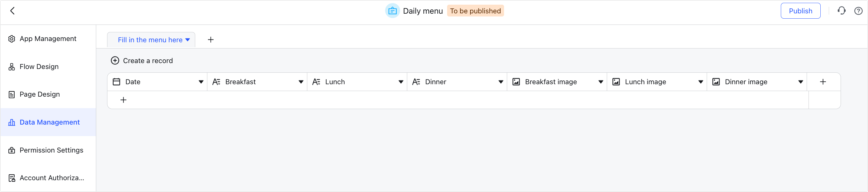868x192 pixels.
Task: Open the Account Authorization sidebar icon
Action: click(x=12, y=178)
